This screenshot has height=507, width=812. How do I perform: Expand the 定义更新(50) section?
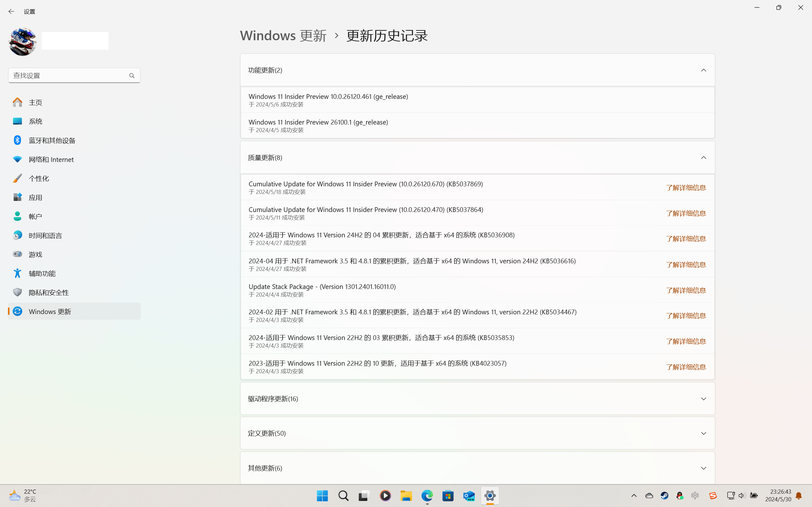click(x=703, y=433)
